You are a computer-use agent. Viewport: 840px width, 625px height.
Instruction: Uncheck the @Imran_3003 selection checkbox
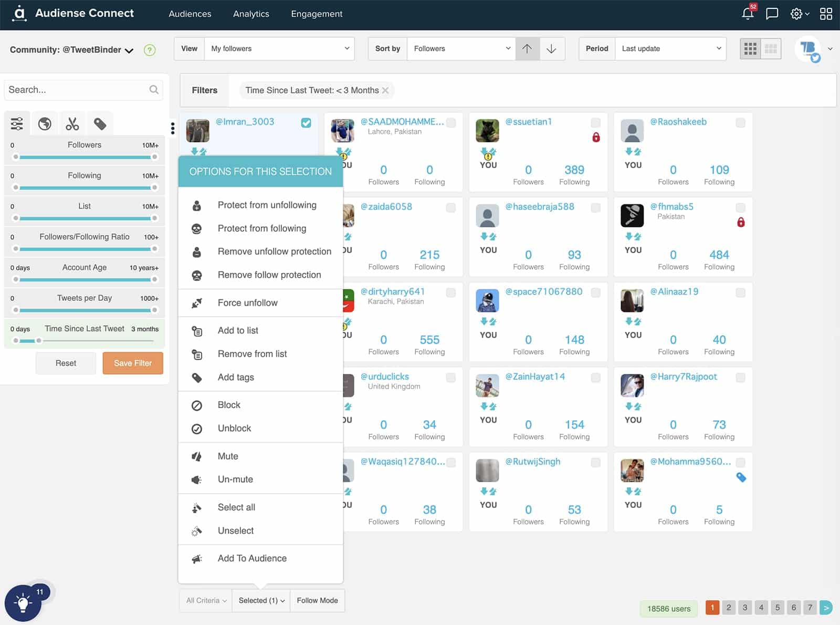[306, 123]
